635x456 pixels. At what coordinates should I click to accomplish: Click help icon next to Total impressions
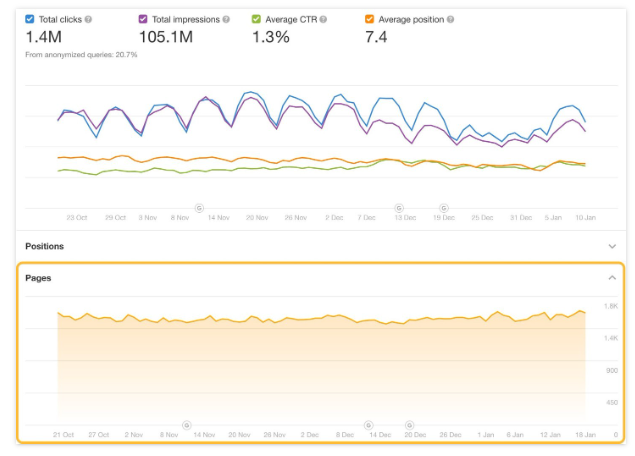225,19
